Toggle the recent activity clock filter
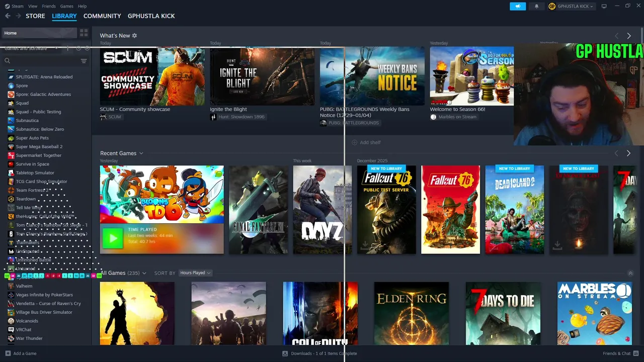This screenshot has height=362, width=644. (x=78, y=48)
